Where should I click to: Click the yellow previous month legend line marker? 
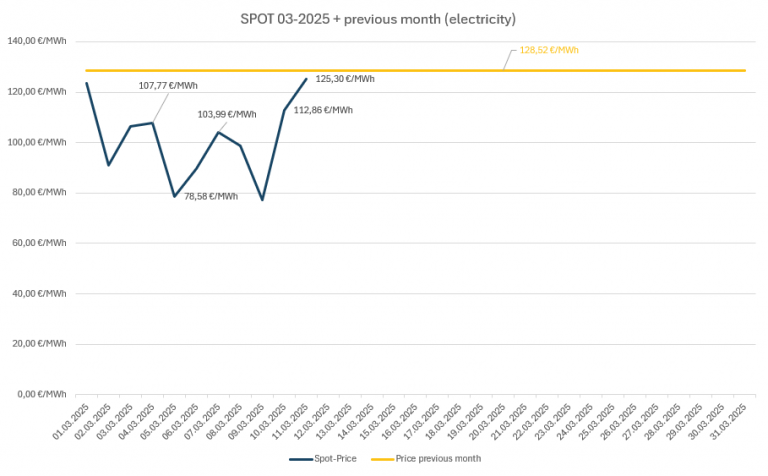pyautogui.click(x=382, y=458)
